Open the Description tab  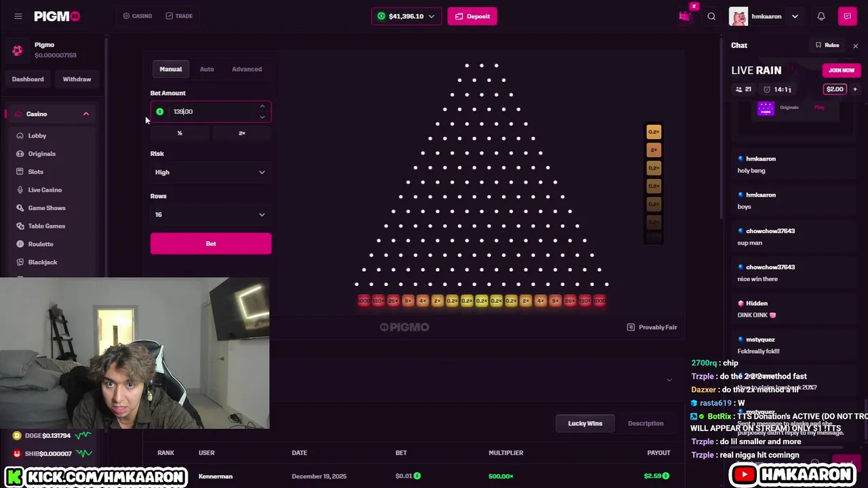tap(646, 424)
